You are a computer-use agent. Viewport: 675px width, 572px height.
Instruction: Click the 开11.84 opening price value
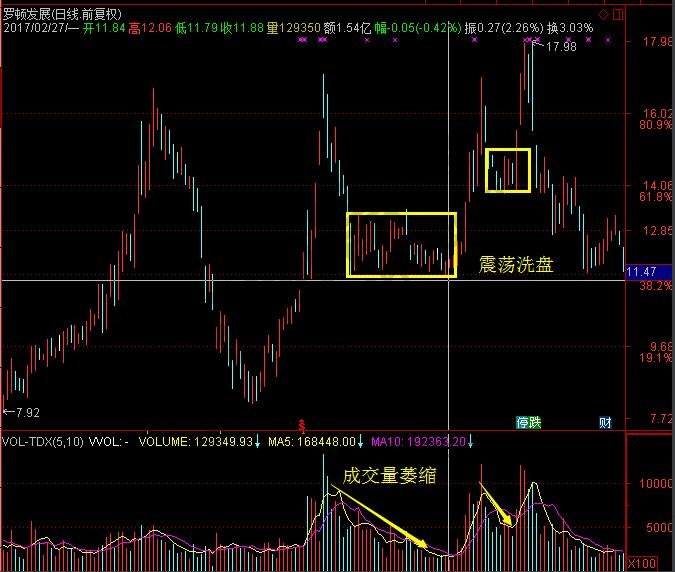tap(104, 28)
